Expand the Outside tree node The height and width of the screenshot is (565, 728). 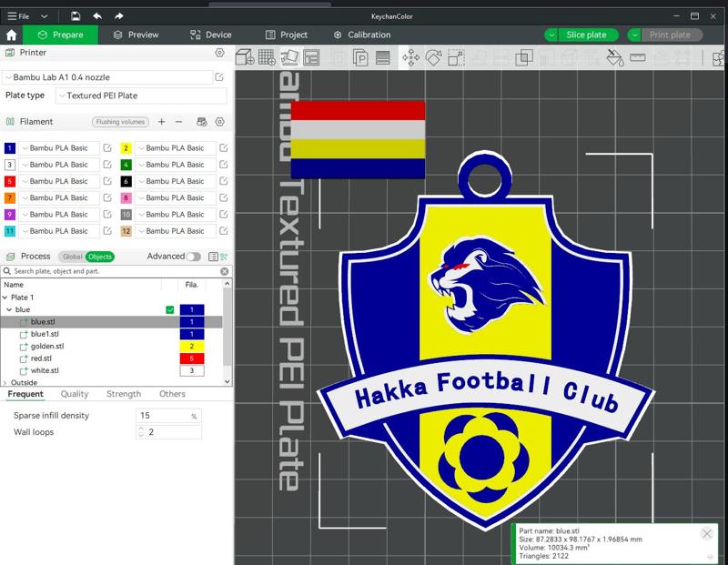[x=5, y=382]
